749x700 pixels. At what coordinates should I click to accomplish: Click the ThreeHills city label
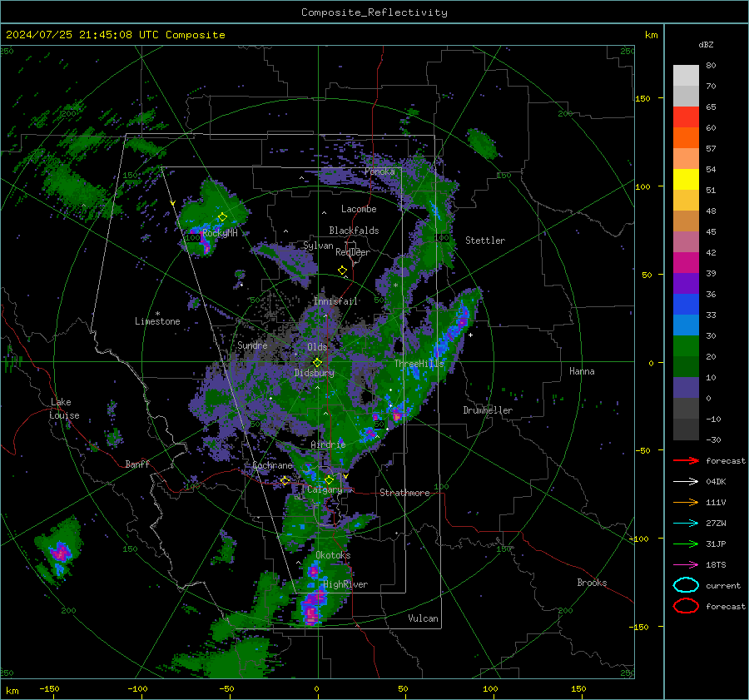pos(419,364)
